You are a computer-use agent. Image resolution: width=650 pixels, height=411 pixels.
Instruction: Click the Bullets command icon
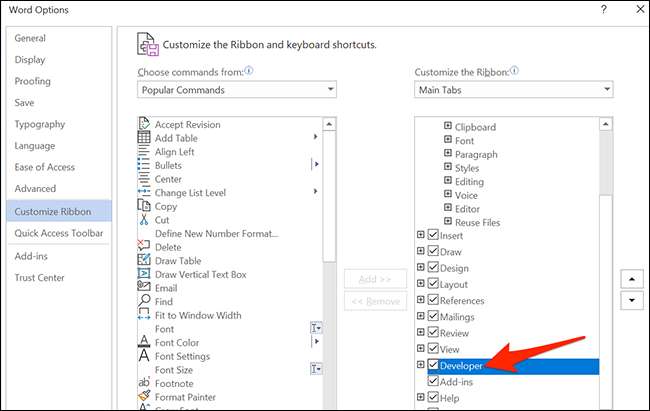pyautogui.click(x=145, y=165)
